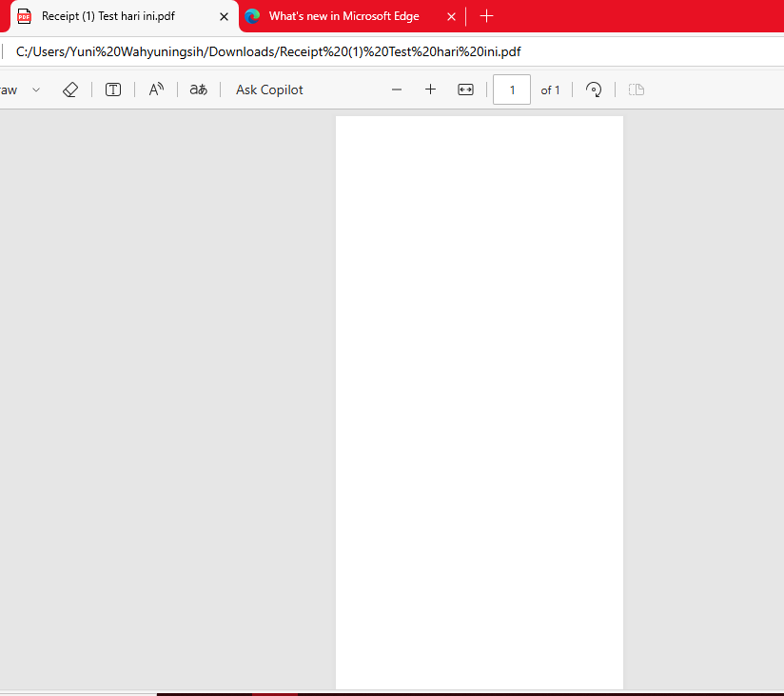The image size is (784, 696).
Task: Open the Draw tool options chevron
Action: coord(36,90)
